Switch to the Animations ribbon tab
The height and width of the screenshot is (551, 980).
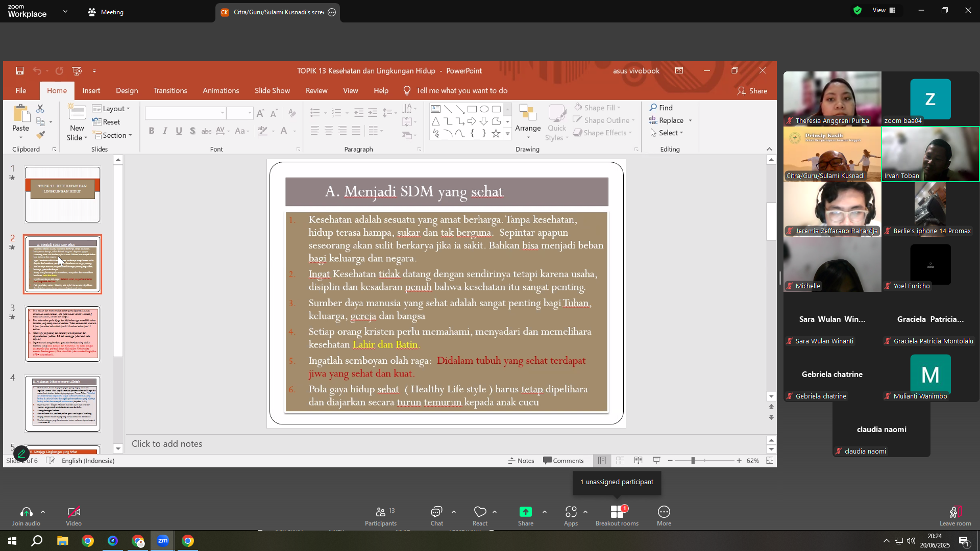pos(221,91)
